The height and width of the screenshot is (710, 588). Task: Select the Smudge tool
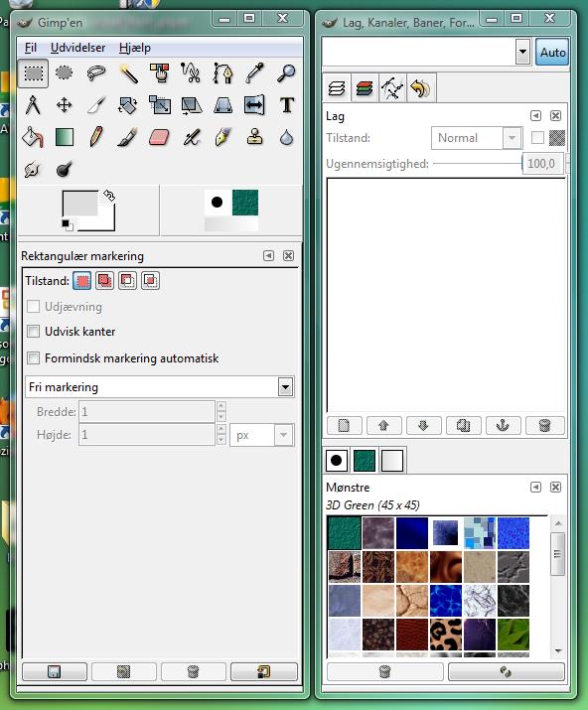tap(33, 170)
